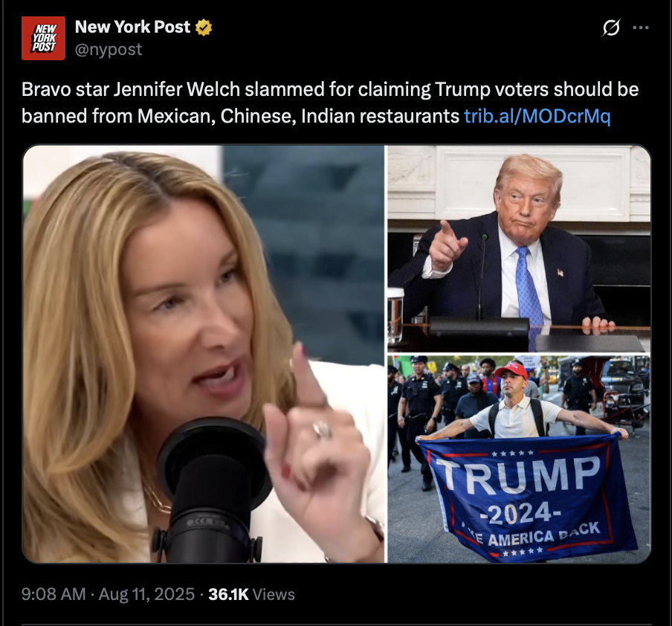Open the New York Post profile avatar
Viewport: 672px width, 626px height.
coord(43,38)
